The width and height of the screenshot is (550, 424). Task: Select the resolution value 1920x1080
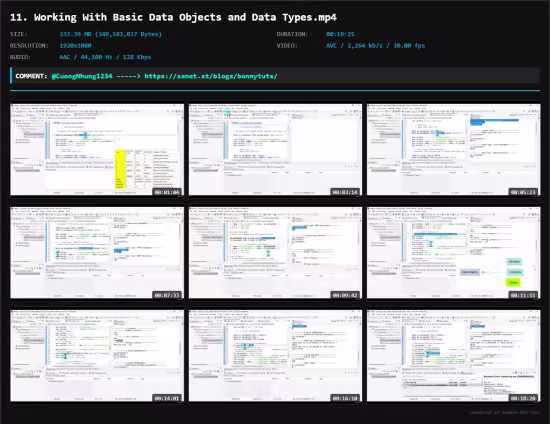coord(75,46)
